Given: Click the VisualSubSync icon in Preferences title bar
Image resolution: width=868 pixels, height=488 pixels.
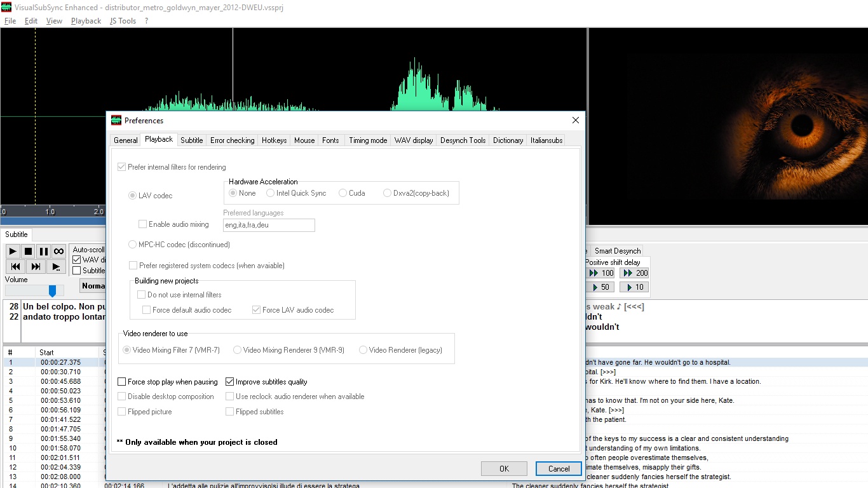Looking at the screenshot, I should pos(116,120).
